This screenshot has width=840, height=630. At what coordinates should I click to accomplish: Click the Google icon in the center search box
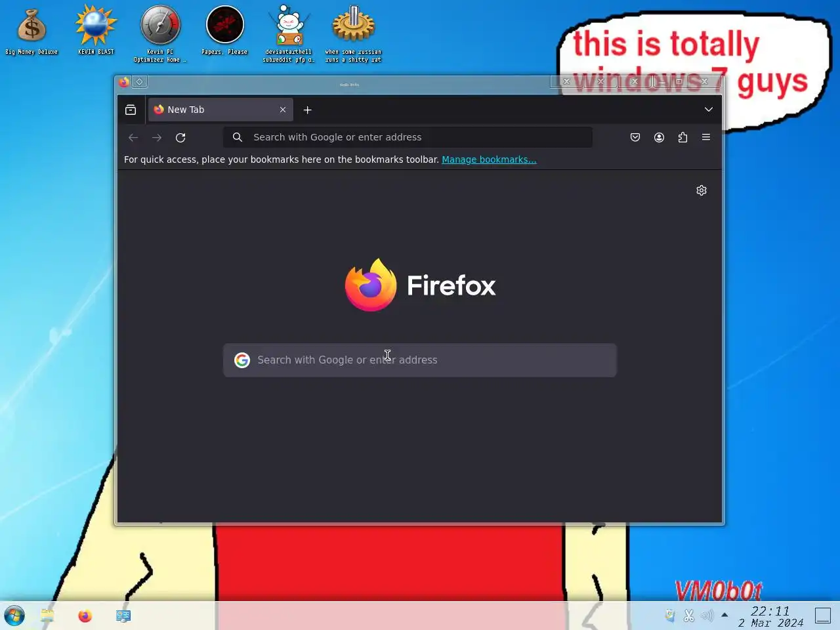(x=242, y=360)
